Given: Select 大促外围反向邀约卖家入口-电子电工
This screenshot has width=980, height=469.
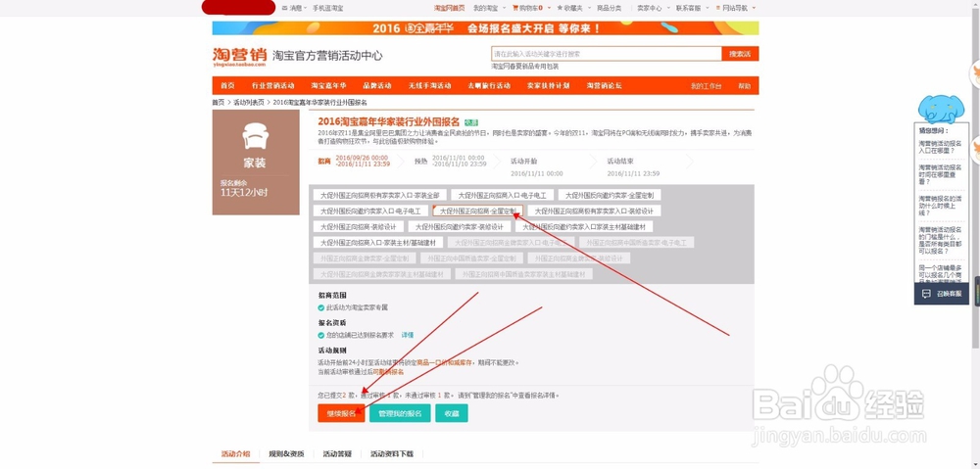Looking at the screenshot, I should 370,211.
